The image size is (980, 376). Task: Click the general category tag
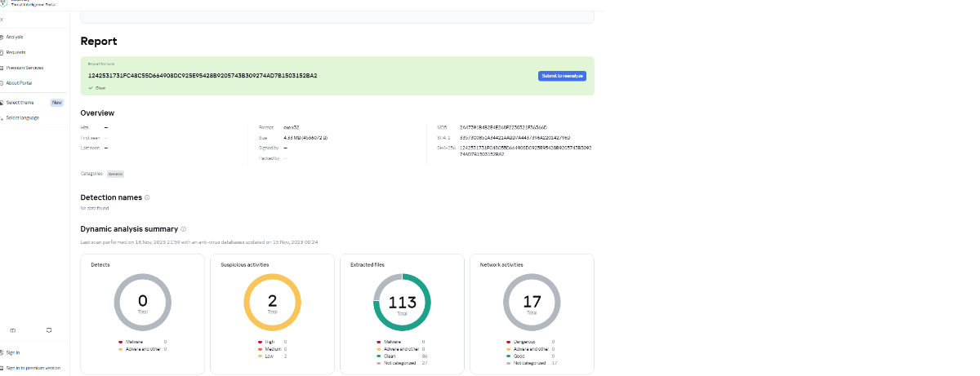point(115,174)
